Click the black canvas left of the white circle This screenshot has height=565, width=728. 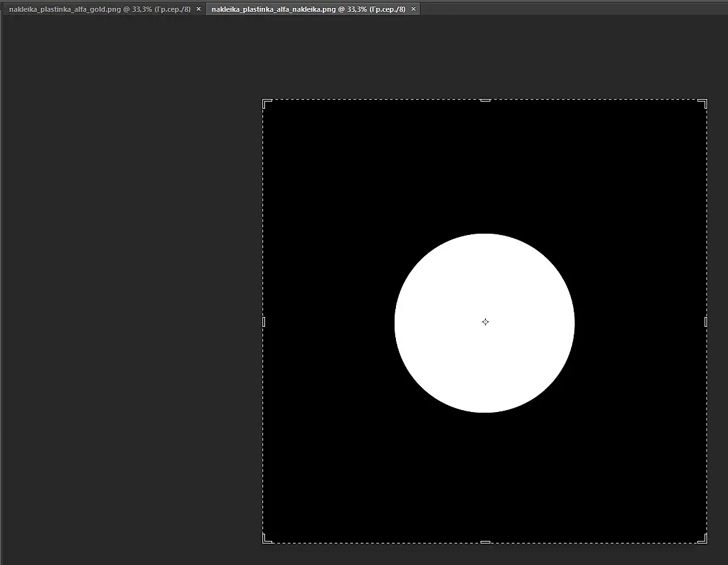point(328,322)
